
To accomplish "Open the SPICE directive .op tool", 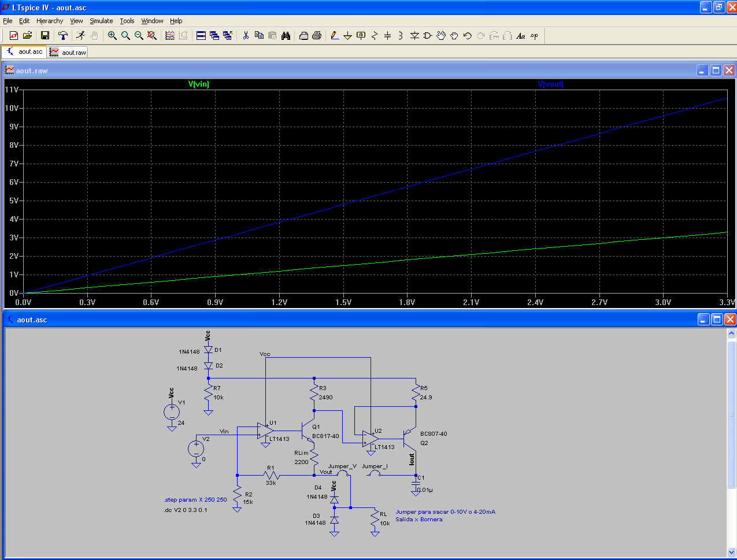I will 534,36.
